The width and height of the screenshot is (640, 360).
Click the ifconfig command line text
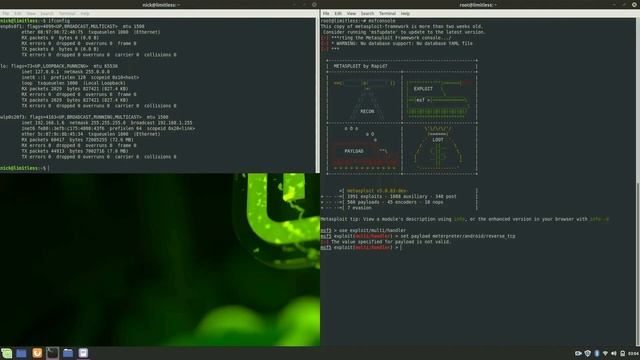[35, 20]
